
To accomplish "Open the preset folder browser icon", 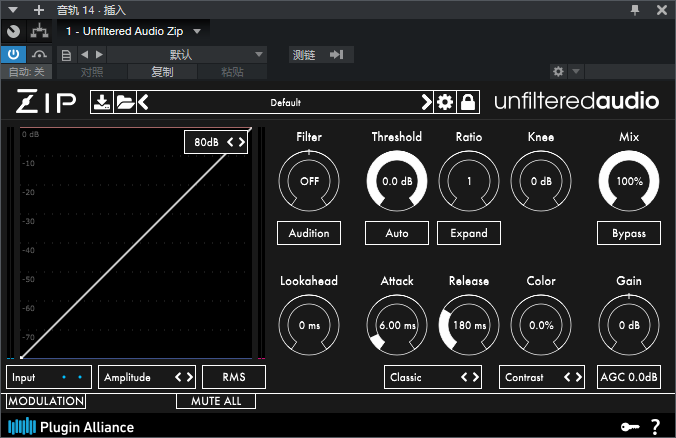I will (125, 102).
